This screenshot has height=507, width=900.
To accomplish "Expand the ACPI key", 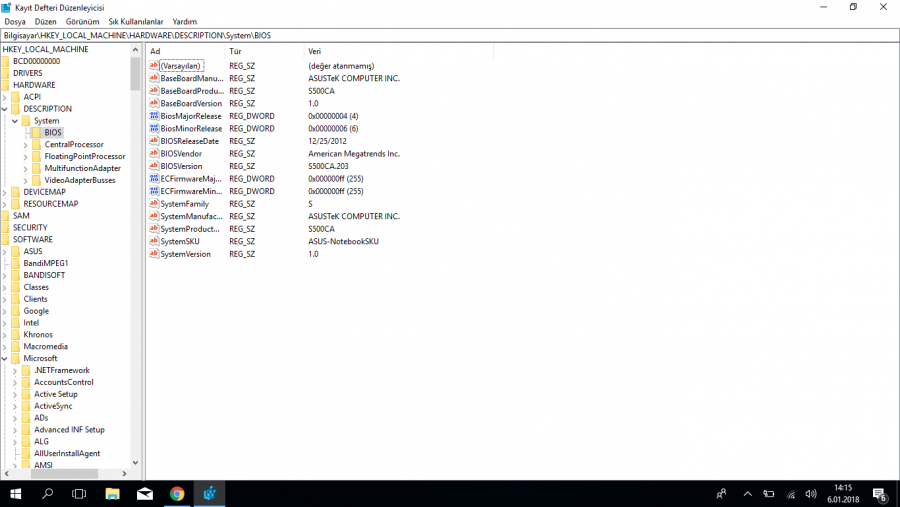I will 5,97.
